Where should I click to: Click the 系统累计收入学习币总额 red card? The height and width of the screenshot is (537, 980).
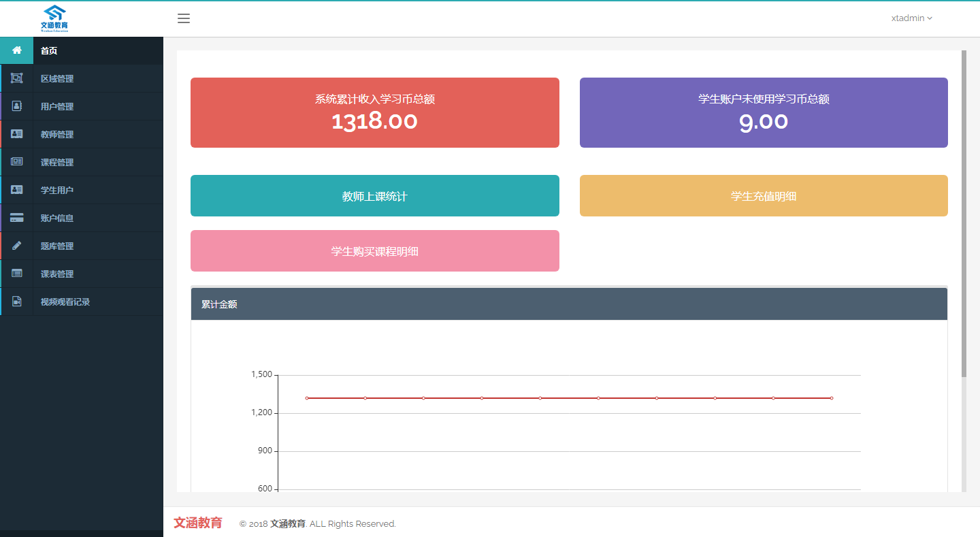[x=375, y=112]
